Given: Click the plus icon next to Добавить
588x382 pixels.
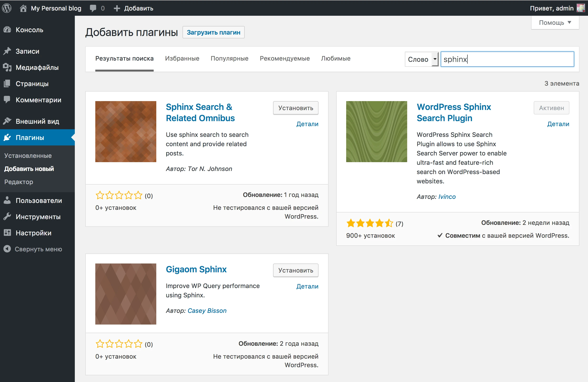Looking at the screenshot, I should click(x=117, y=8).
